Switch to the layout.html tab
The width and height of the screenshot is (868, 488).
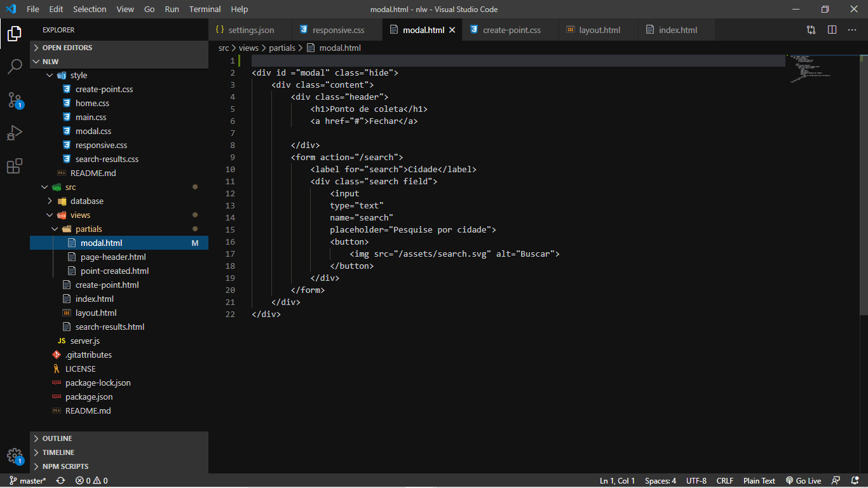coord(599,30)
